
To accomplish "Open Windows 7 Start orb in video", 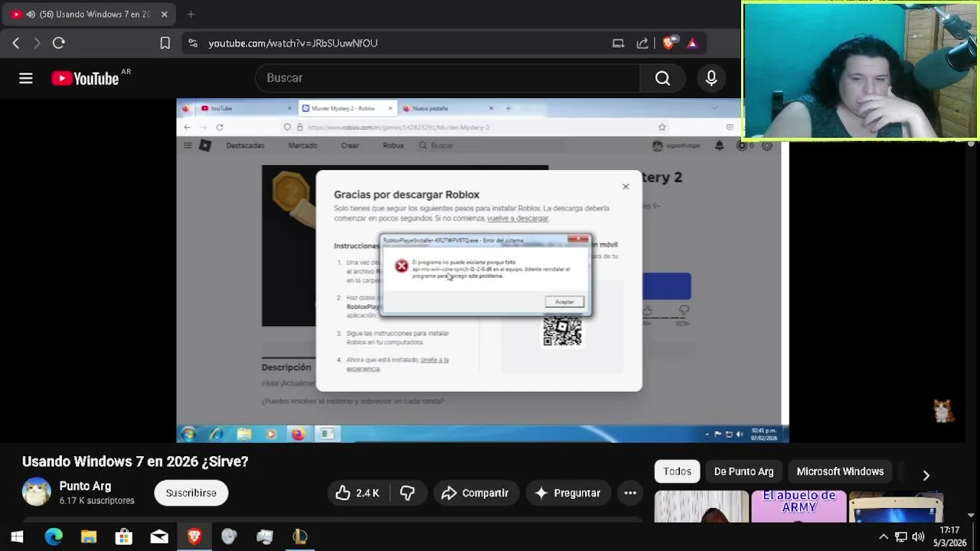I will (188, 434).
